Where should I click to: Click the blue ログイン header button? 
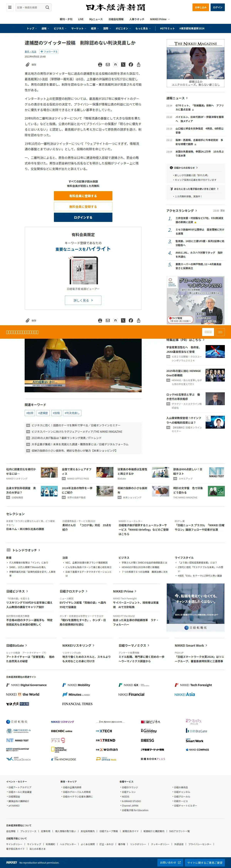pyautogui.click(x=218, y=7)
